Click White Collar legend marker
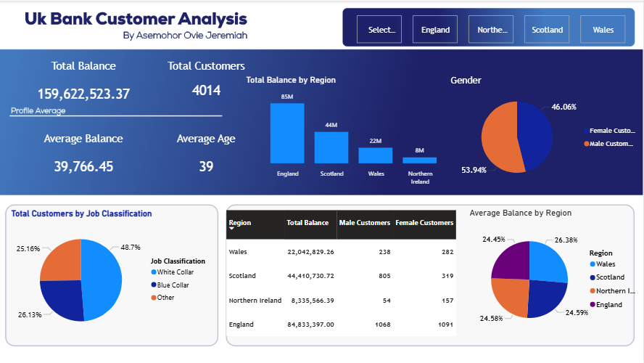 click(154, 272)
